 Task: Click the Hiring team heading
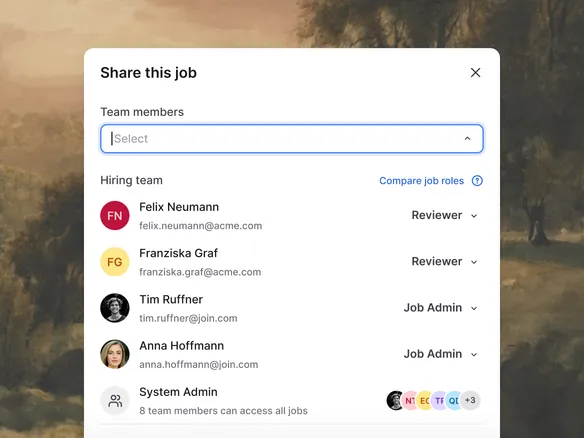[131, 180]
